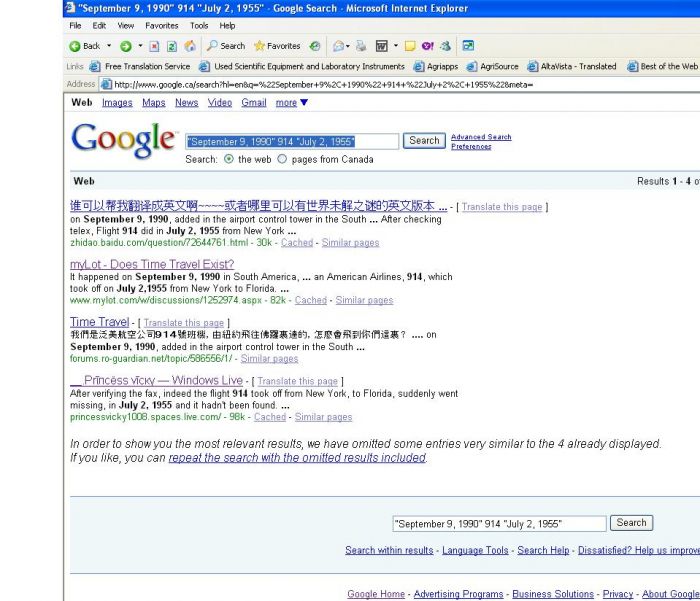Click the Best of the Web favorite
Image resolution: width=700 pixels, height=601 pixels.
tap(662, 67)
